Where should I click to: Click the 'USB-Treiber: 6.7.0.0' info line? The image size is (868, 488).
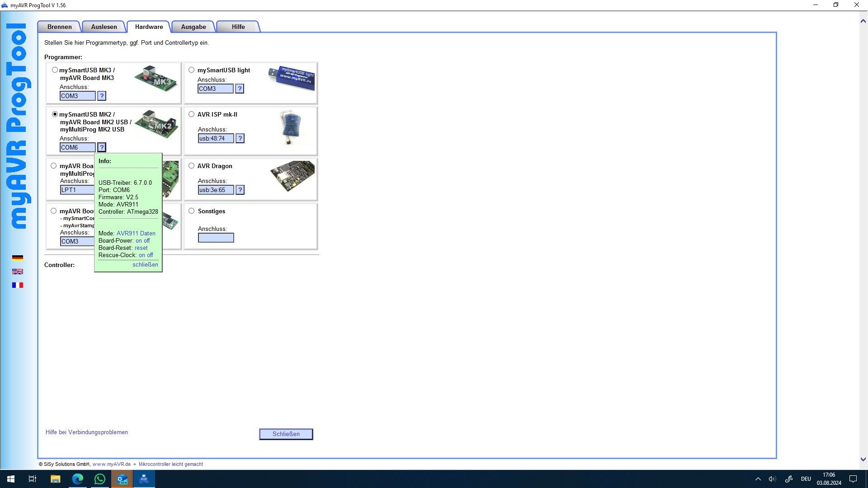point(125,183)
